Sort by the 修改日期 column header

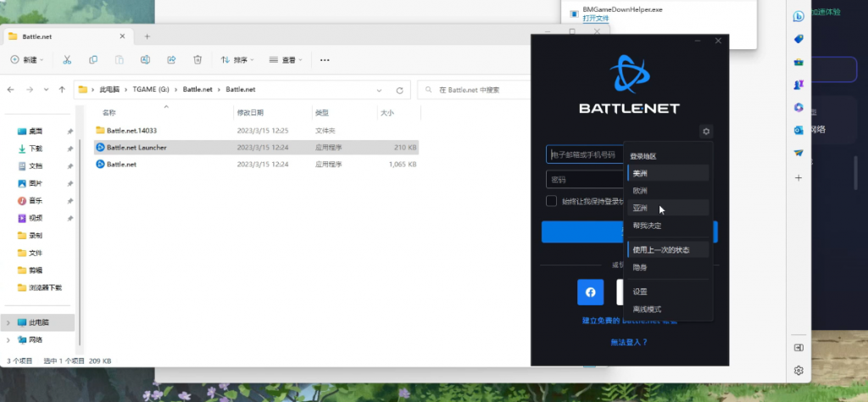250,113
